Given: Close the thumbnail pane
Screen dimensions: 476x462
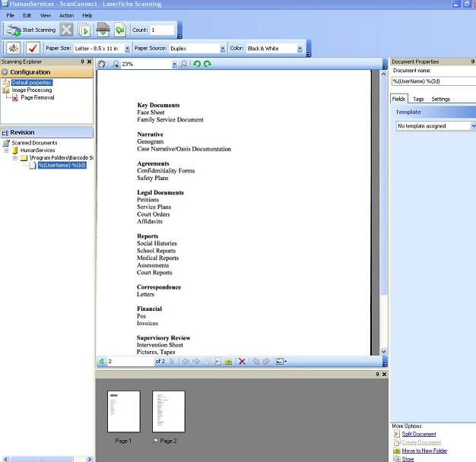Looking at the screenshot, I should [x=384, y=375].
